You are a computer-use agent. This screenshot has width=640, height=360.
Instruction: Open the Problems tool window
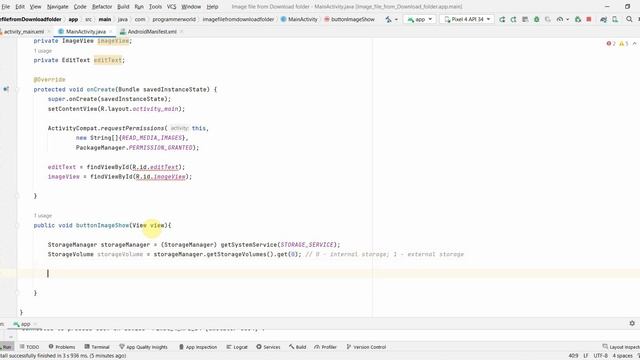[x=62, y=347]
